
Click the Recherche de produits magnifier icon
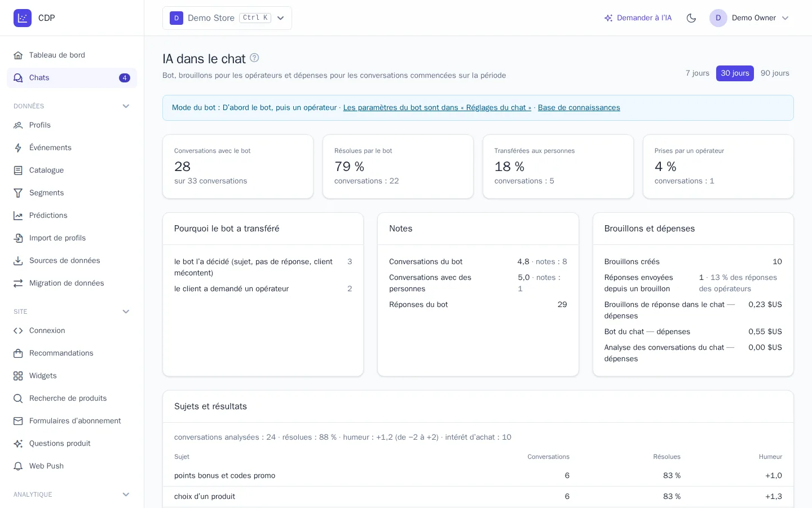click(x=18, y=398)
